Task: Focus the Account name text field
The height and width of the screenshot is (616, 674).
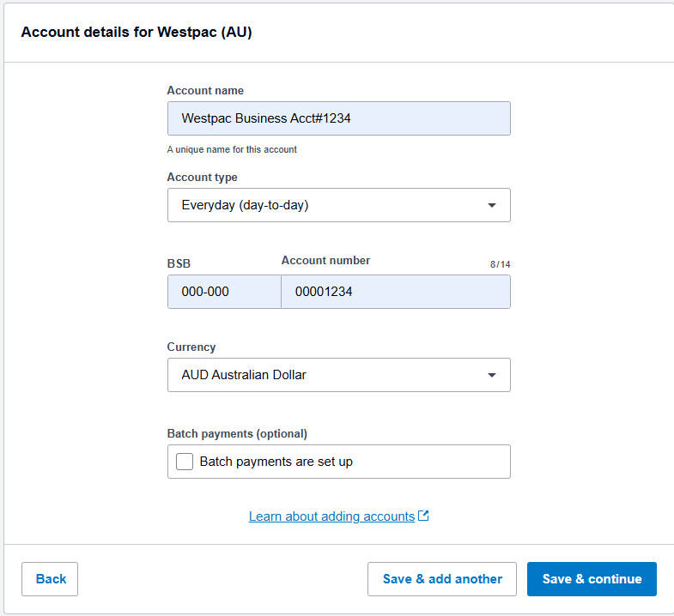Action: 338,118
